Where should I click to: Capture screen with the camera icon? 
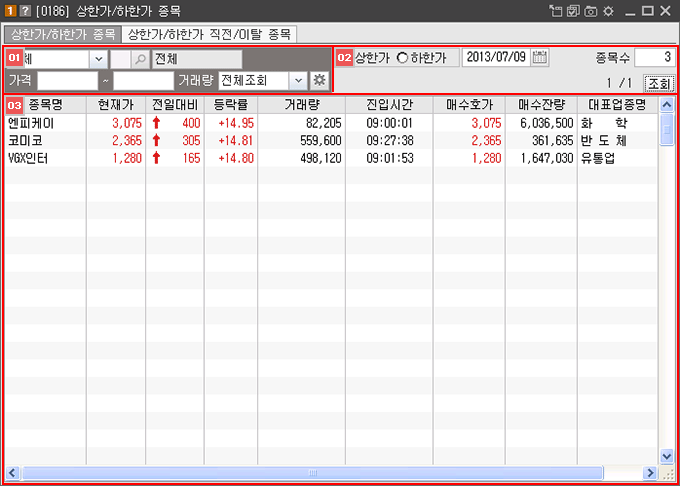(591, 11)
